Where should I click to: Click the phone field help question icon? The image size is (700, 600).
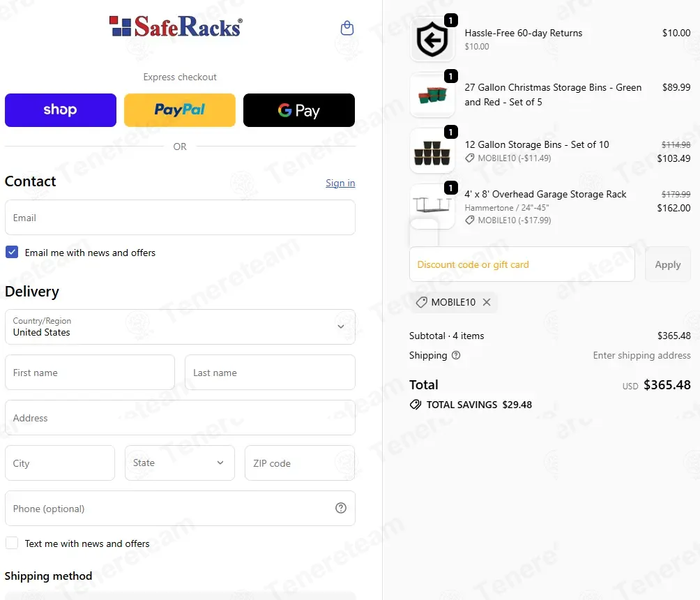click(341, 508)
